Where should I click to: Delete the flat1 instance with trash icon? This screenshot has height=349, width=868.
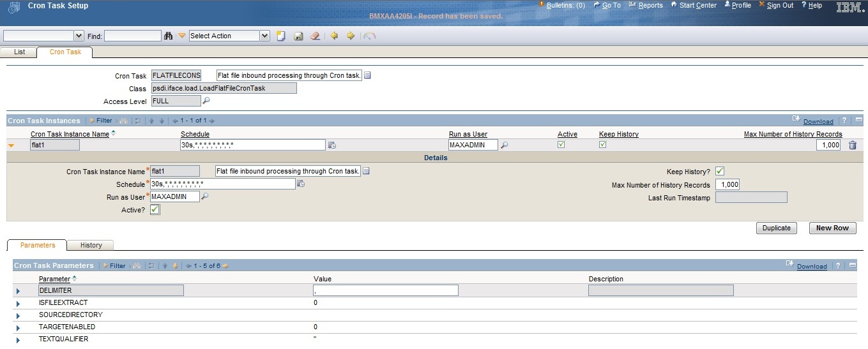[x=853, y=145]
